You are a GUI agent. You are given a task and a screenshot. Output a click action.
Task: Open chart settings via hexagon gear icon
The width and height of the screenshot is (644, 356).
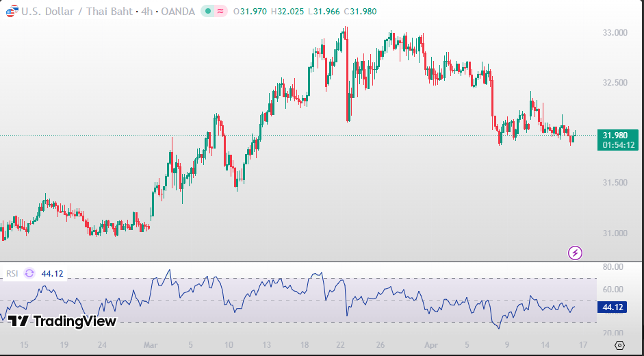pos(619,345)
